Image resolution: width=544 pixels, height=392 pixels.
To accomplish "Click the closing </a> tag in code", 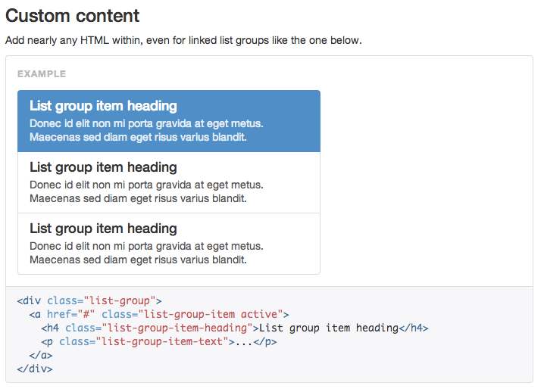I will pos(41,355).
